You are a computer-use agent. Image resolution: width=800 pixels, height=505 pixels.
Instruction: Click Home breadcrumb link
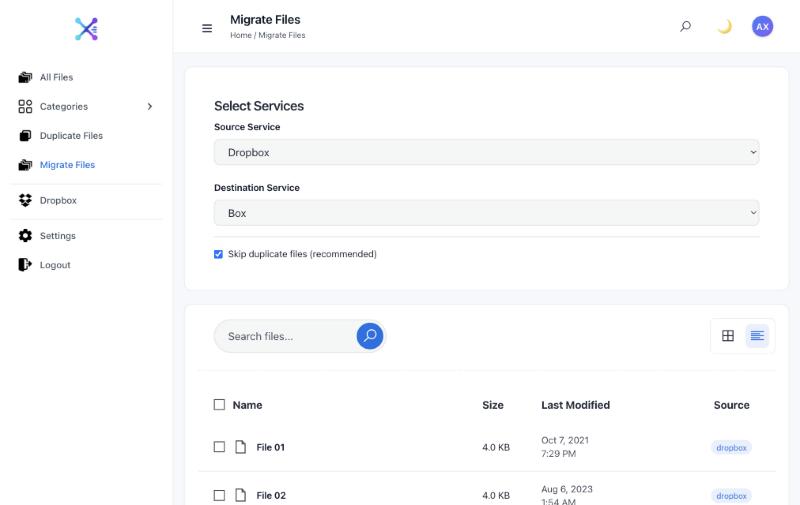pyautogui.click(x=241, y=35)
